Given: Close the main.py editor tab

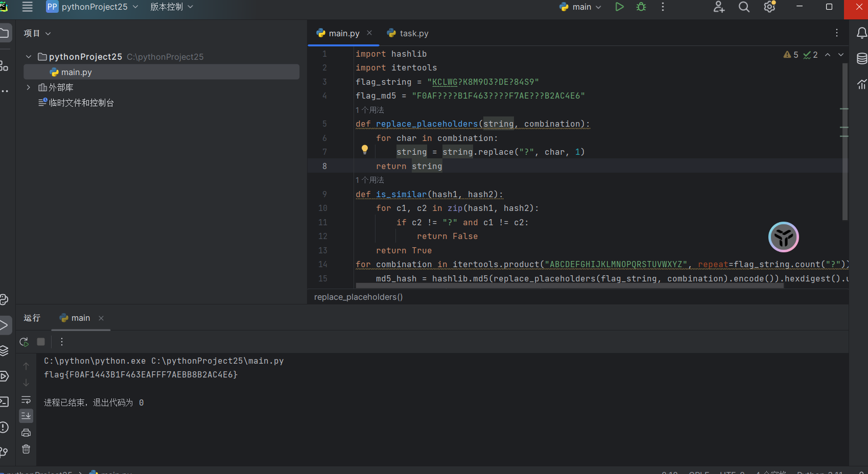Looking at the screenshot, I should (369, 33).
